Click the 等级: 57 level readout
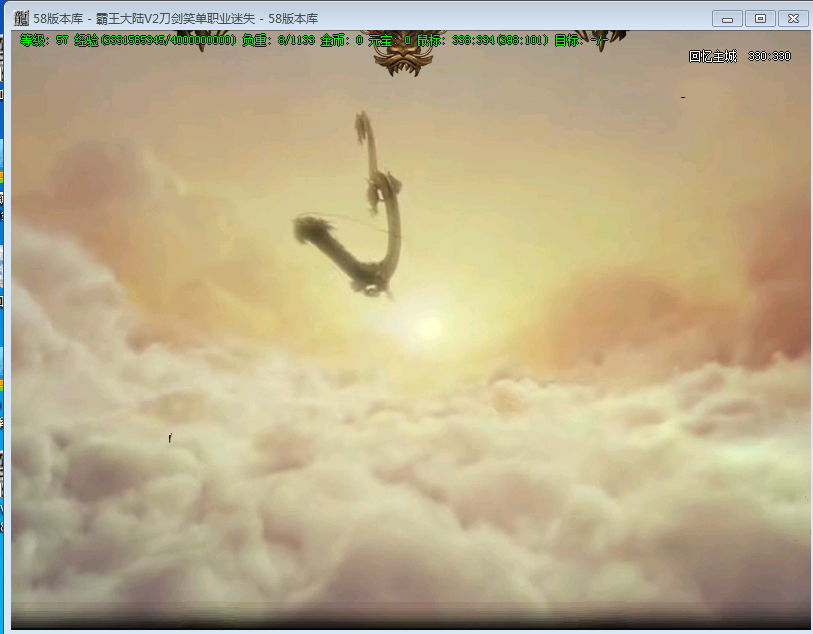Screen dimensions: 813x634 [44, 40]
